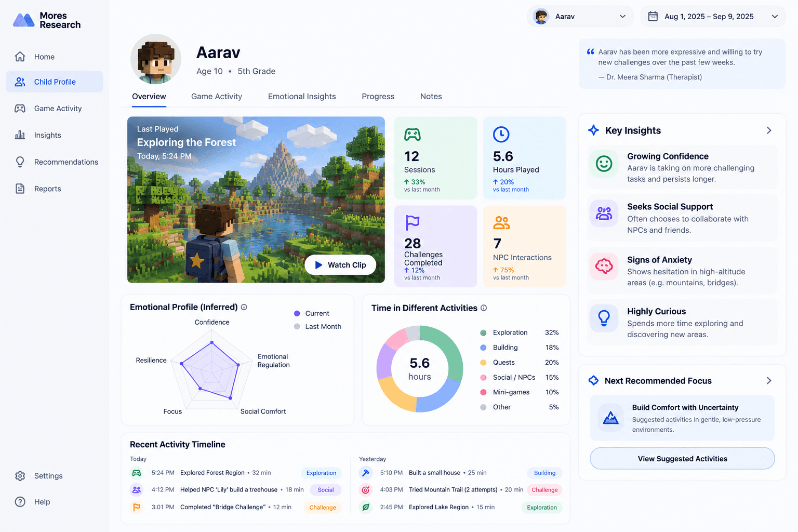Click the Exploration tag on Lake Region entry

click(542, 508)
